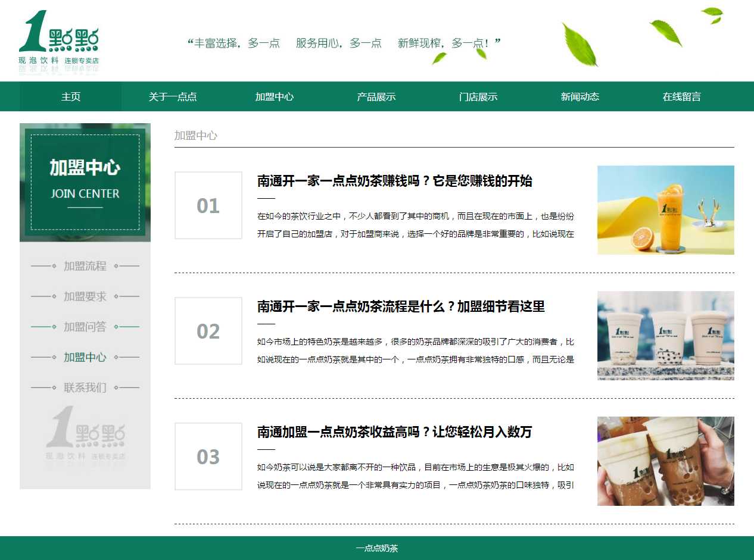Click the 1點點 logo in header
754x560 pixels.
58,40
